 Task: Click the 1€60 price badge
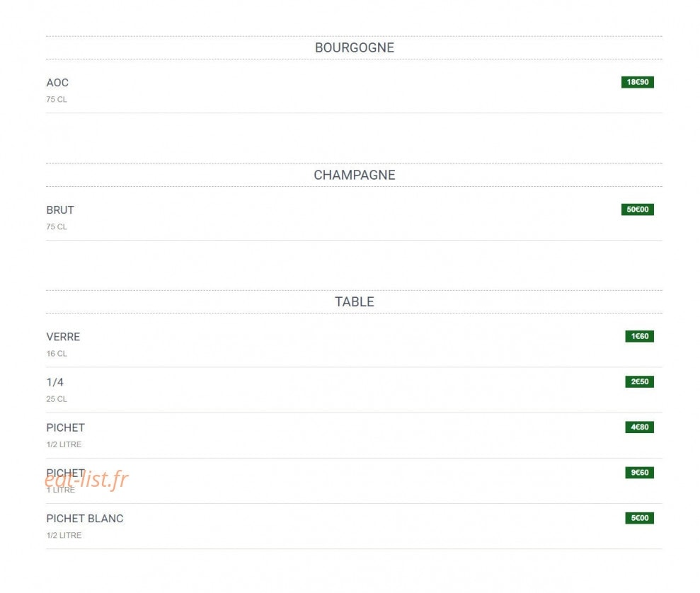[x=639, y=336]
